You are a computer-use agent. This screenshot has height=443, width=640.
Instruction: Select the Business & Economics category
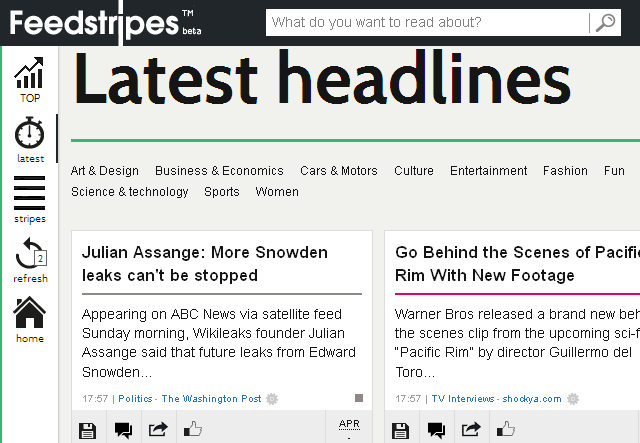(219, 171)
